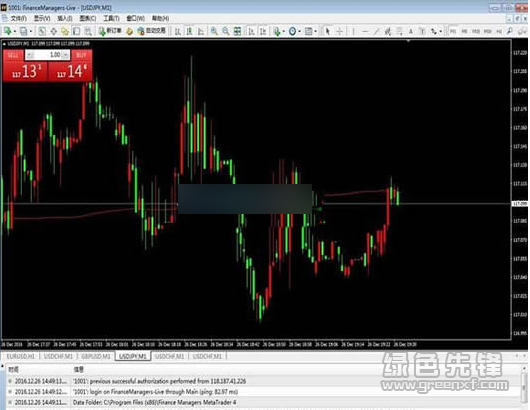The width and height of the screenshot is (530, 410).
Task: Click the tile windows grid icon
Action: pos(237,31)
